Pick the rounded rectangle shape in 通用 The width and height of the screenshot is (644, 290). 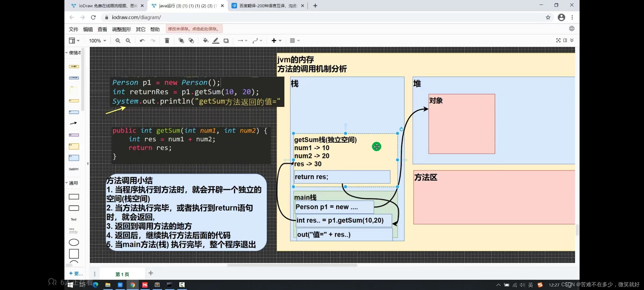pyautogui.click(x=74, y=208)
